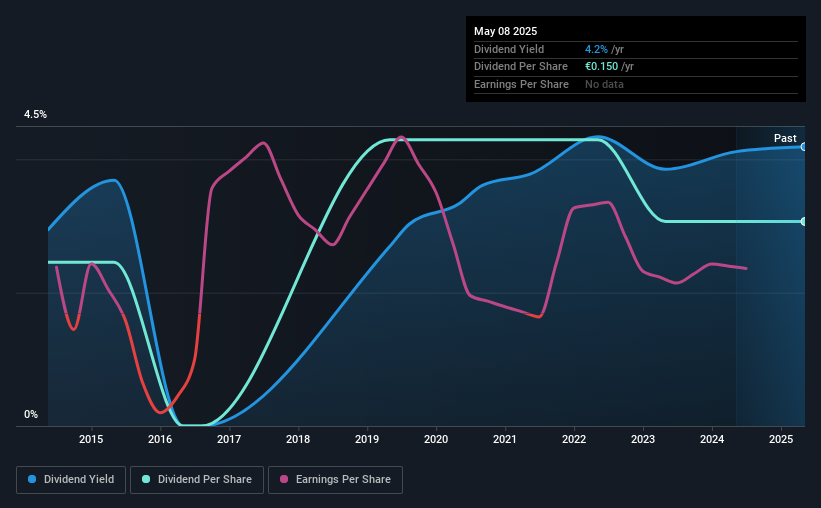This screenshot has width=821, height=508.
Task: Select the 2022 x-axis label
Action: [574, 439]
